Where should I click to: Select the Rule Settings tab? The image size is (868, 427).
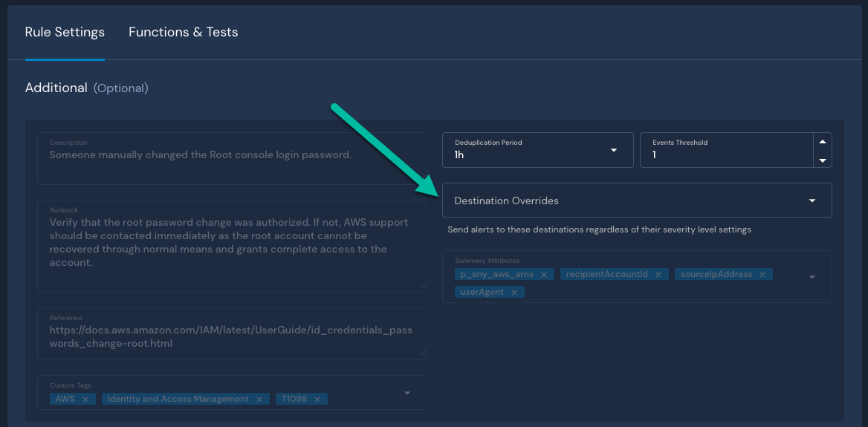[x=65, y=33]
